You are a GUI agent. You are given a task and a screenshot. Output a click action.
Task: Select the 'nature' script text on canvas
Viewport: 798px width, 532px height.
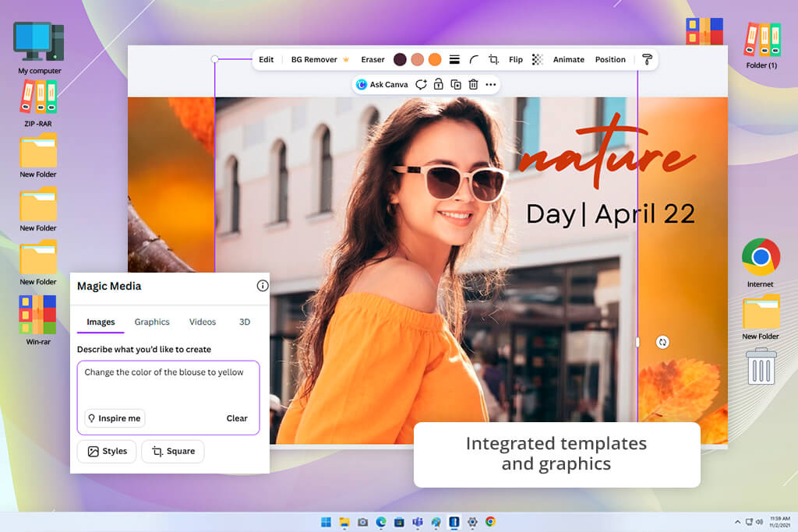[606, 153]
